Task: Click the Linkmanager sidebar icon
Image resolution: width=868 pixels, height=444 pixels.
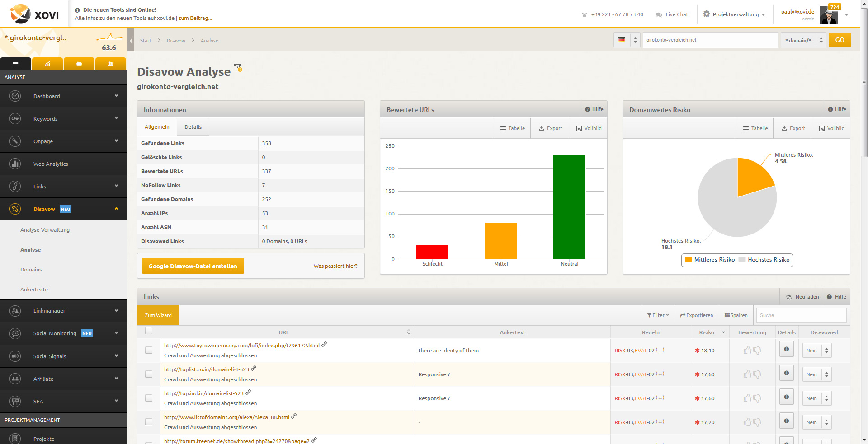Action: coord(15,311)
